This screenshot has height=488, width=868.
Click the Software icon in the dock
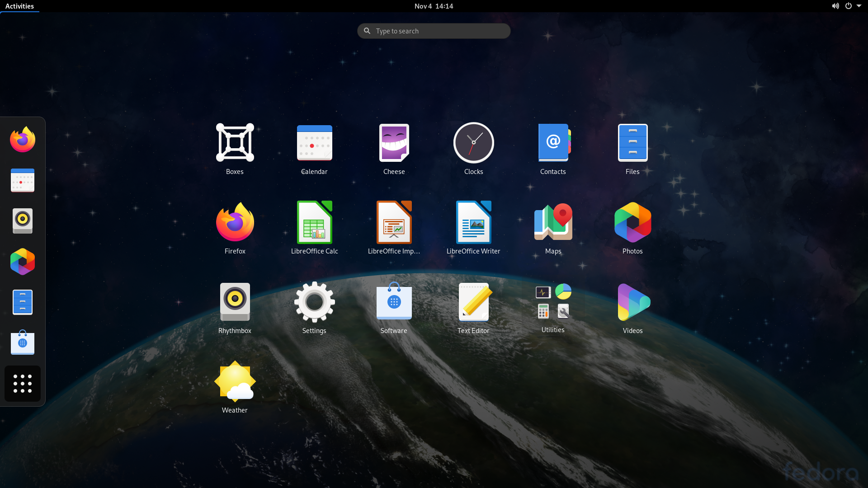pyautogui.click(x=23, y=343)
